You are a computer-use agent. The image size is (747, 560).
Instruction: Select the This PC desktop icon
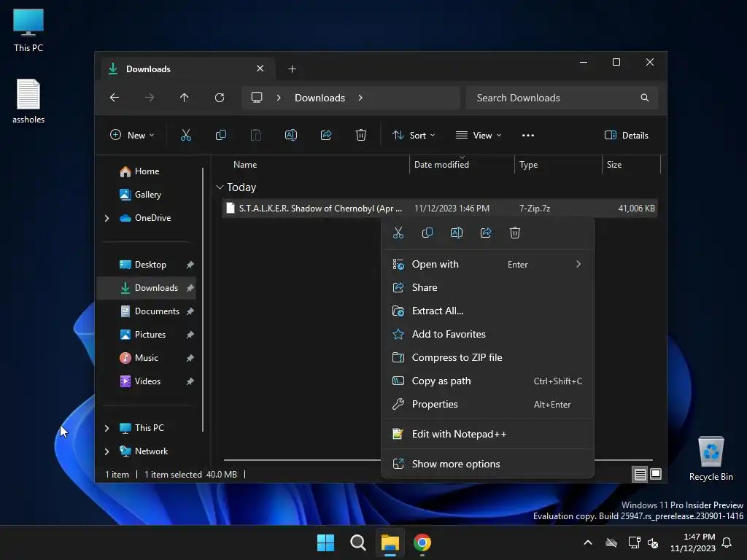[28, 30]
